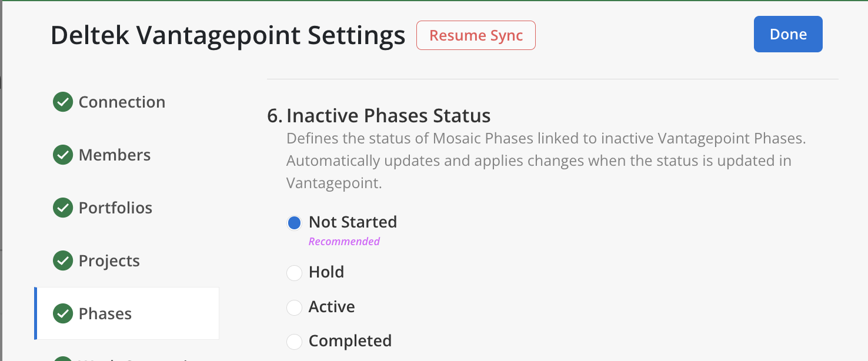Click the Inactive Phases Status heading
The width and height of the screenshot is (868, 361).
pos(388,115)
